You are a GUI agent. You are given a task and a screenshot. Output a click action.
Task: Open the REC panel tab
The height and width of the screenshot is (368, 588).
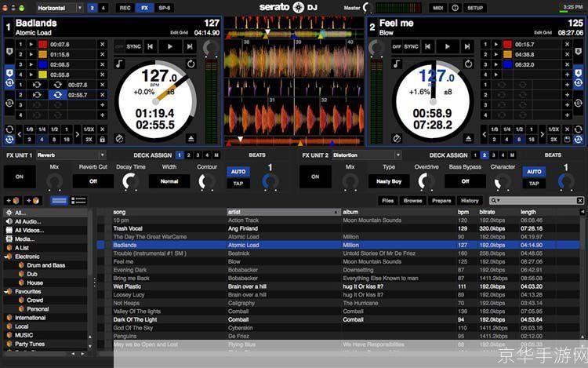125,8
